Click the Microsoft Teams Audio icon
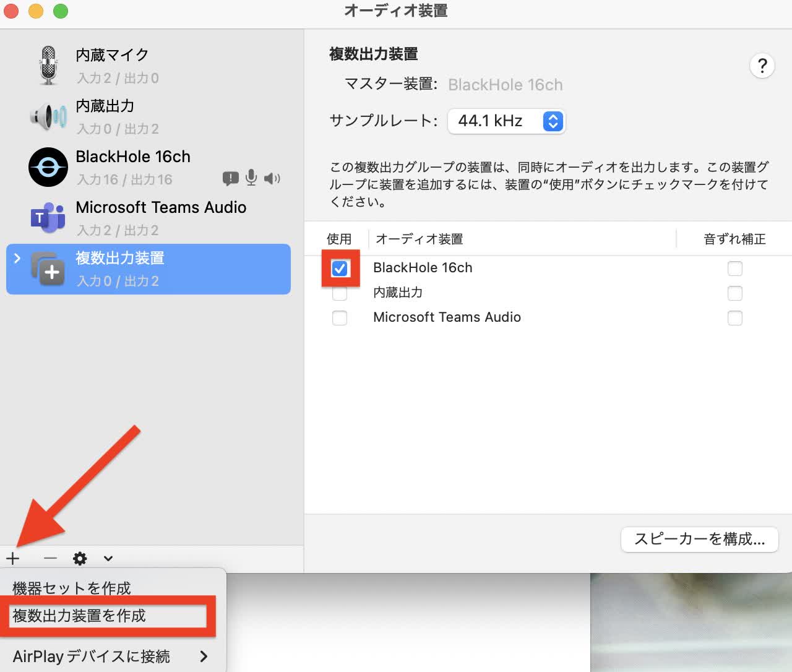 (48, 218)
